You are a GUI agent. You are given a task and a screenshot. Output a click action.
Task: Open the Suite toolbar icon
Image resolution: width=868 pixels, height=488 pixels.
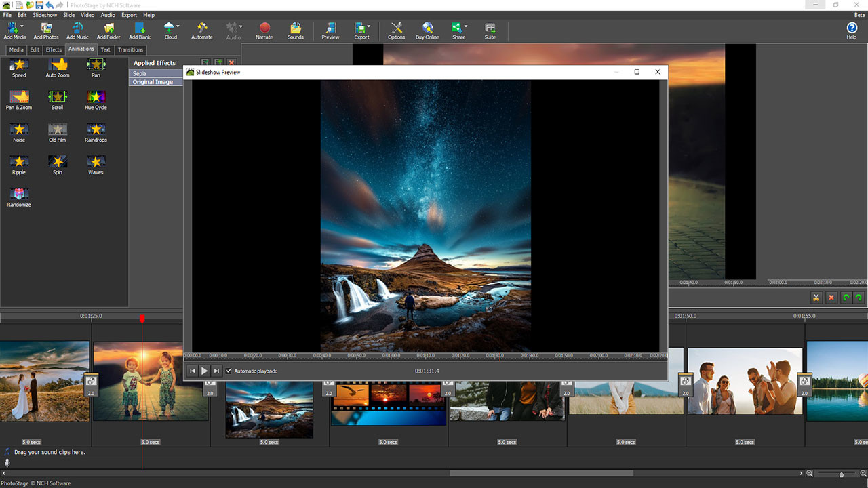pyautogui.click(x=490, y=30)
